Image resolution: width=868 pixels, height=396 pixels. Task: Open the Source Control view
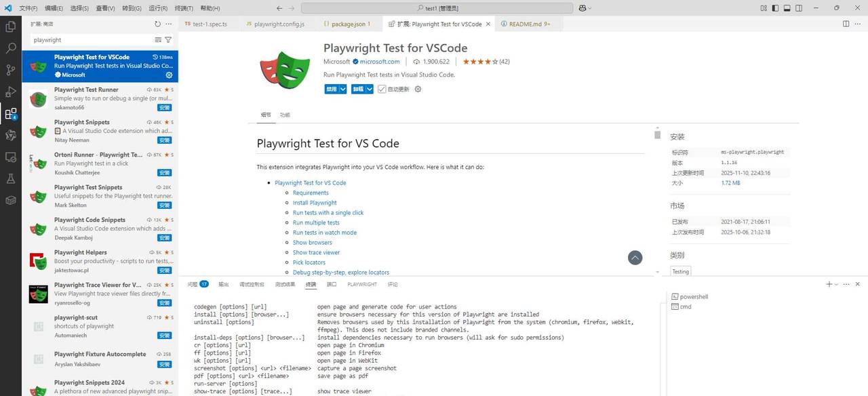pyautogui.click(x=10, y=70)
